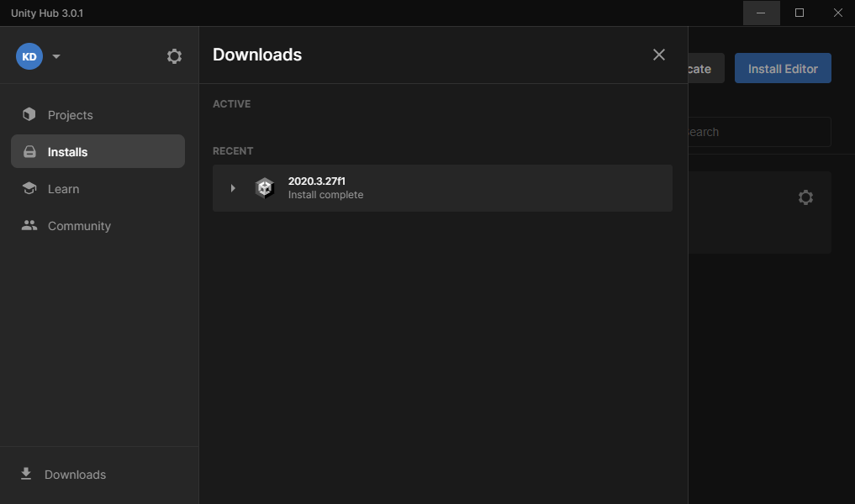Viewport: 855px width, 504px height.
Task: Focus the installs search field
Action: (x=757, y=132)
